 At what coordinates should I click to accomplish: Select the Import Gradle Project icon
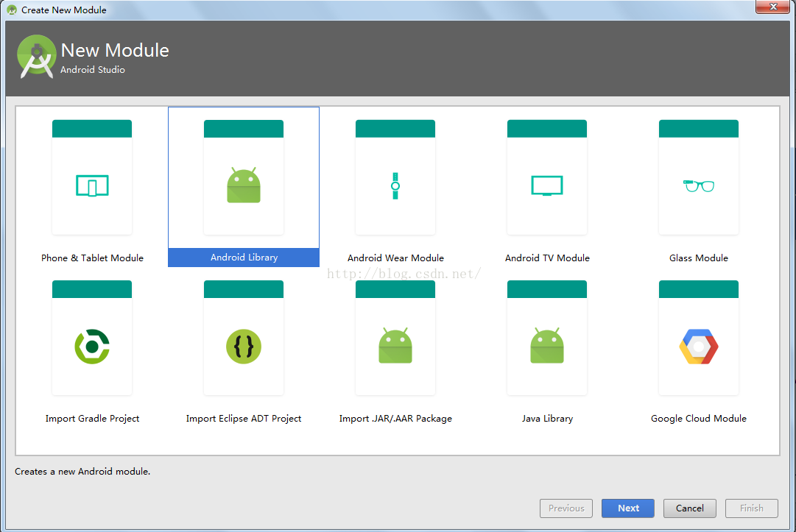tap(92, 346)
